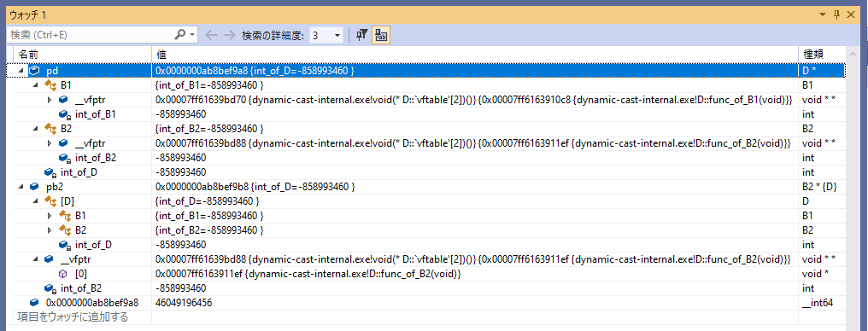868x331 pixels.
Task: Click the cube icon beside pd
Action: 35,71
